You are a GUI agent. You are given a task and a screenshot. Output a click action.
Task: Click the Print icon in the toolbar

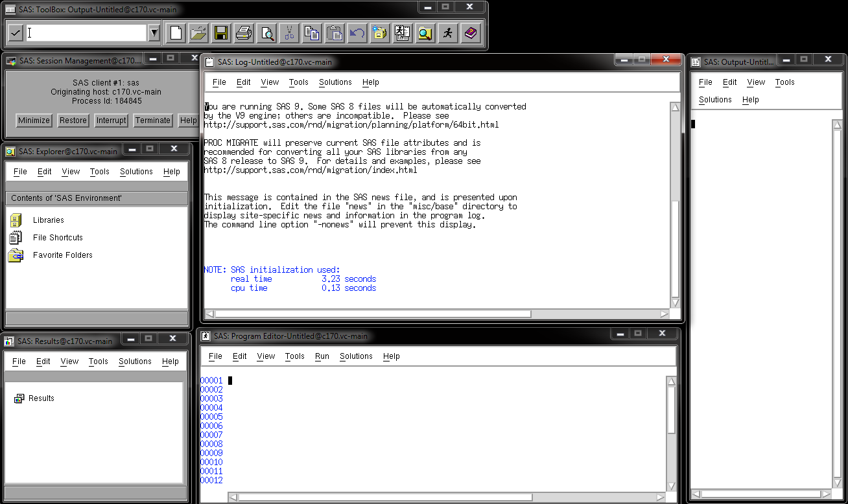pyautogui.click(x=243, y=33)
